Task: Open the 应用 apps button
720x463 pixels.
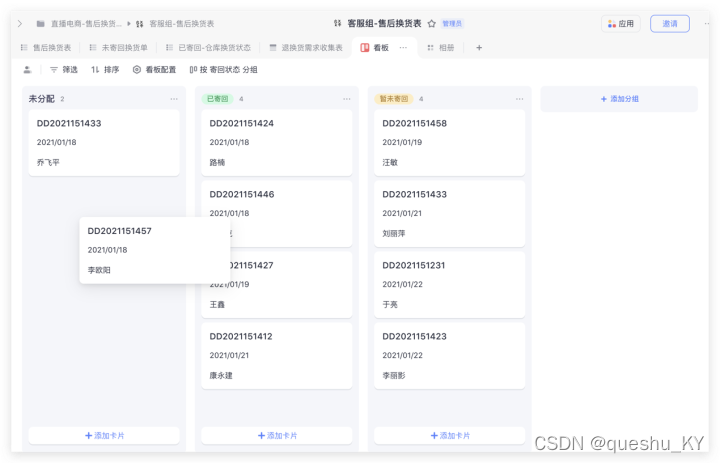Action: tap(621, 23)
